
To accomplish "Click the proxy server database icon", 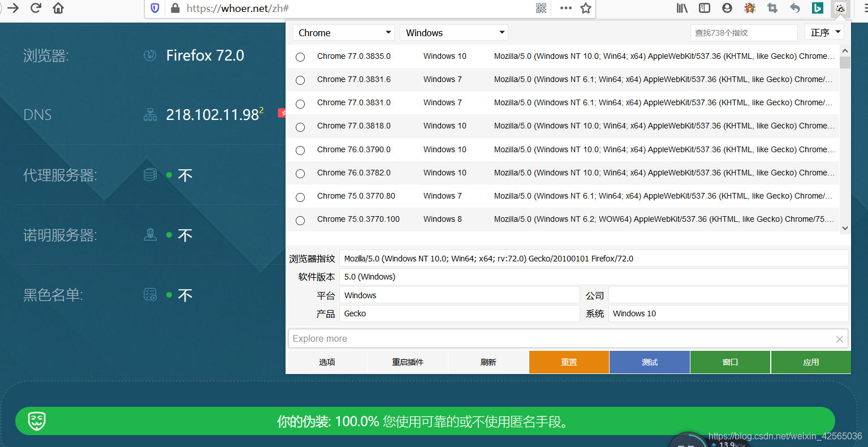I will click(150, 174).
